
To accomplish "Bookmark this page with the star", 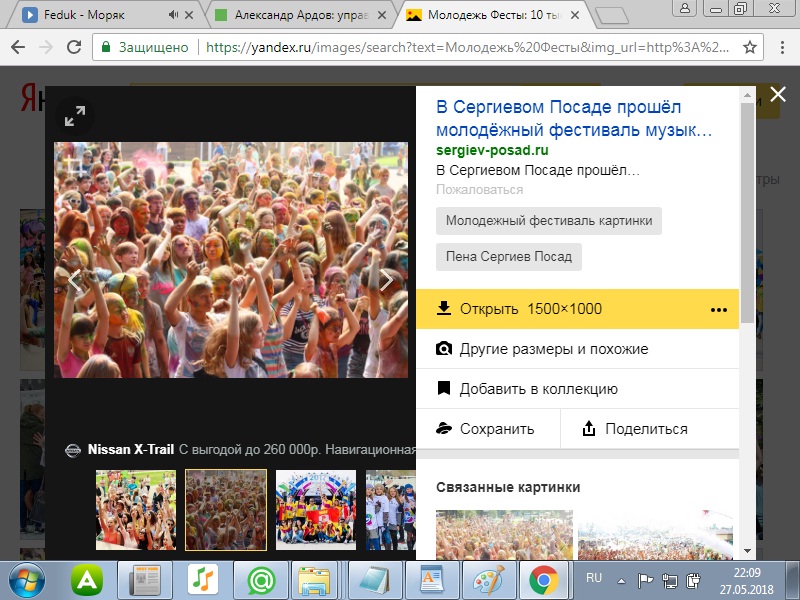I will click(749, 47).
